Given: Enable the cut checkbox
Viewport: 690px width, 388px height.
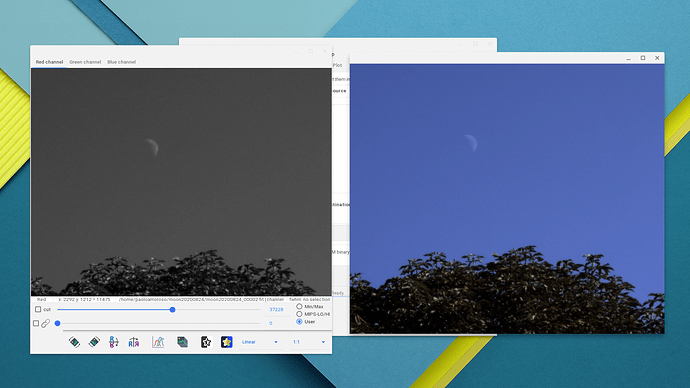Looking at the screenshot, I should (x=38, y=309).
